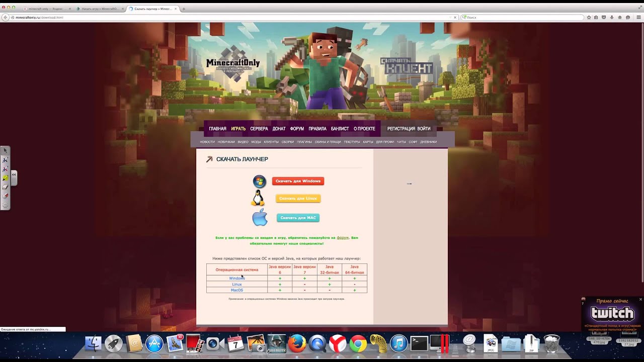Click the Linux penguin icon
644x362 pixels.
258,198
